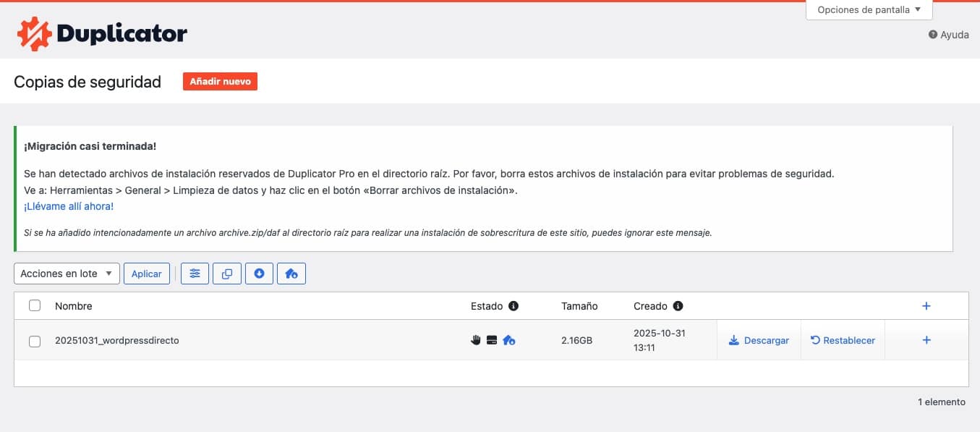Open the filter settings sliders icon

click(x=195, y=274)
